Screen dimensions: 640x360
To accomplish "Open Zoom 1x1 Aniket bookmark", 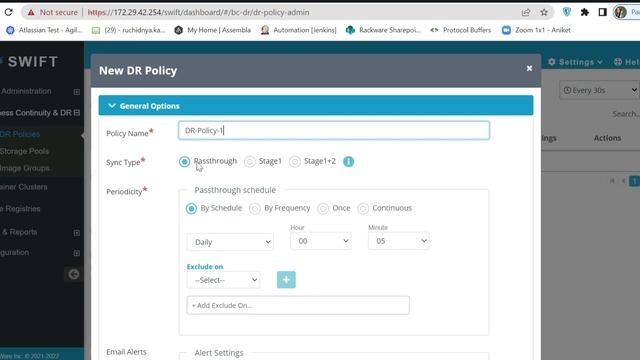I will [x=536, y=30].
